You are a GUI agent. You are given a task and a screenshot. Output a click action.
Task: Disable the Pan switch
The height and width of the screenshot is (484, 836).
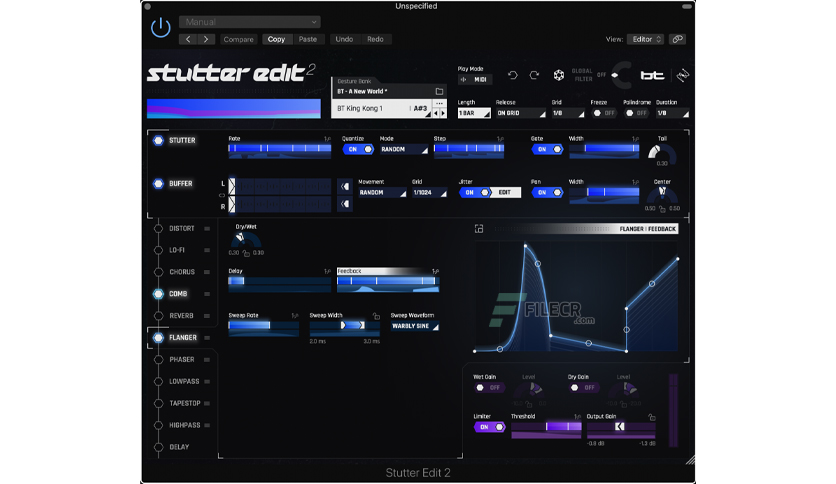[x=547, y=192]
